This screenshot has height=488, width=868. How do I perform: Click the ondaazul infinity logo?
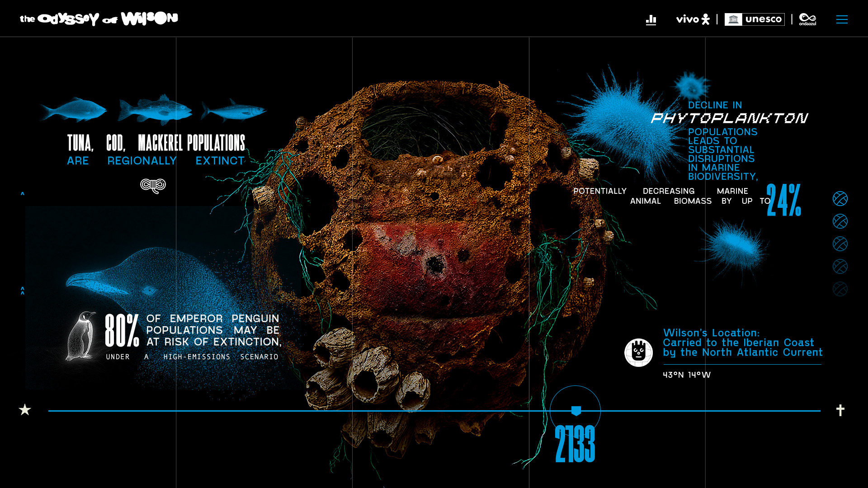tap(807, 19)
